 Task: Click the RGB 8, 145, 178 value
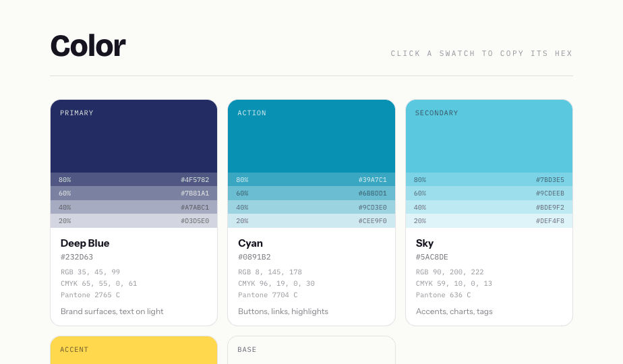click(x=270, y=272)
